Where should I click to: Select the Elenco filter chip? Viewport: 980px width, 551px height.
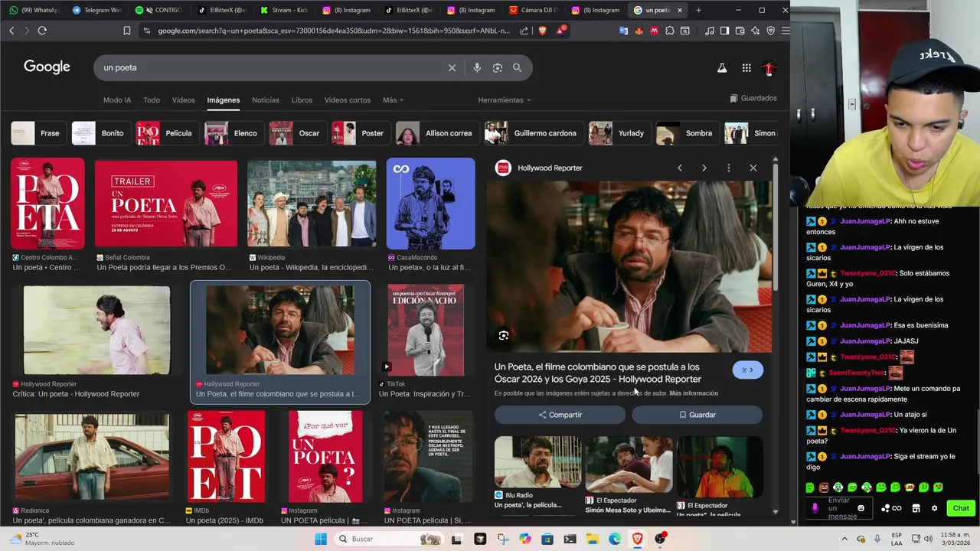click(233, 133)
